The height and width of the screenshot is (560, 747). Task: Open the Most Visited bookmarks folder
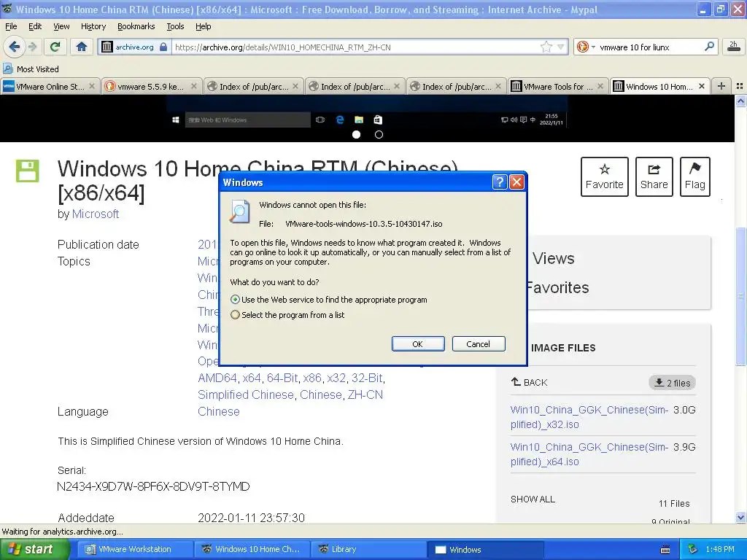[31, 69]
